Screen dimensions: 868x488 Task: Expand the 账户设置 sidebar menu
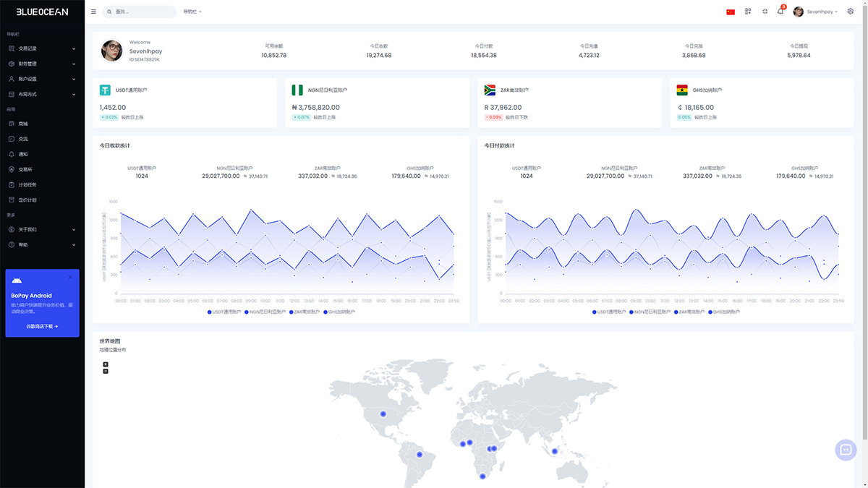pos(42,79)
